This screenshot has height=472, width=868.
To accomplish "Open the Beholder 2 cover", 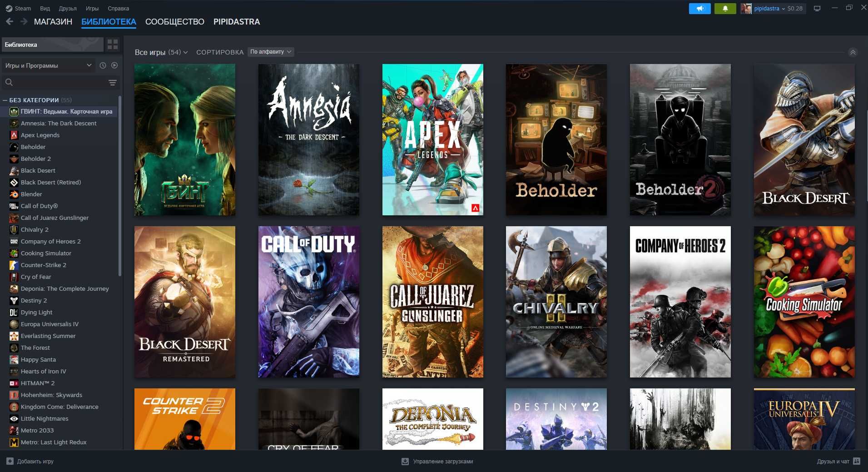I will click(x=680, y=139).
